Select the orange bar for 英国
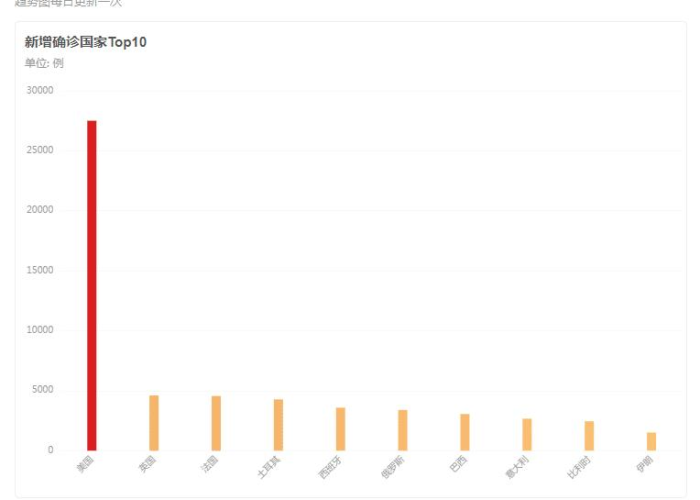This screenshot has height=500, width=700. (154, 423)
